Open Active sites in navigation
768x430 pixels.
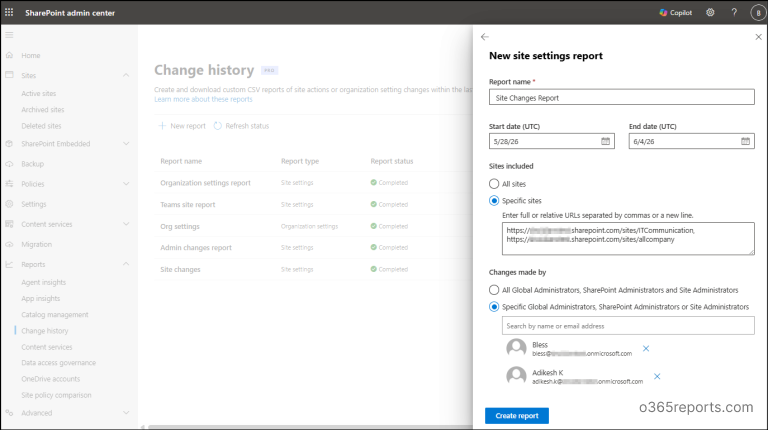[x=39, y=94]
